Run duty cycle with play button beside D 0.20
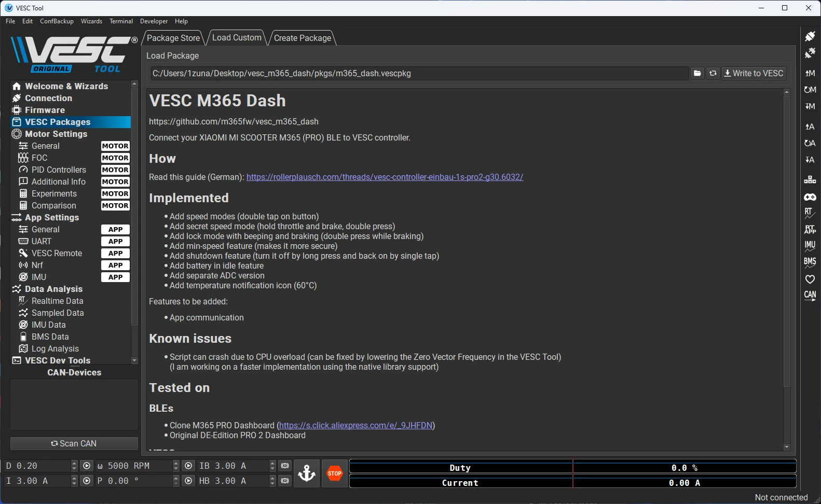The image size is (821, 504). pos(87,466)
